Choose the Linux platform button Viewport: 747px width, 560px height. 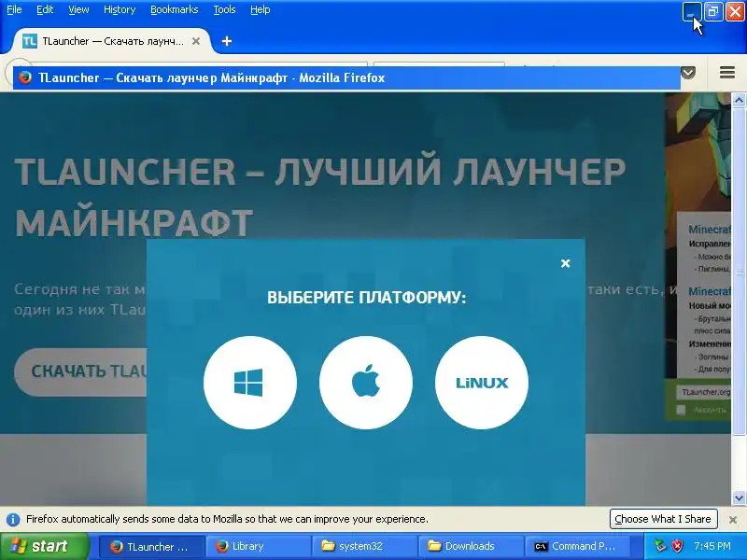coord(482,383)
